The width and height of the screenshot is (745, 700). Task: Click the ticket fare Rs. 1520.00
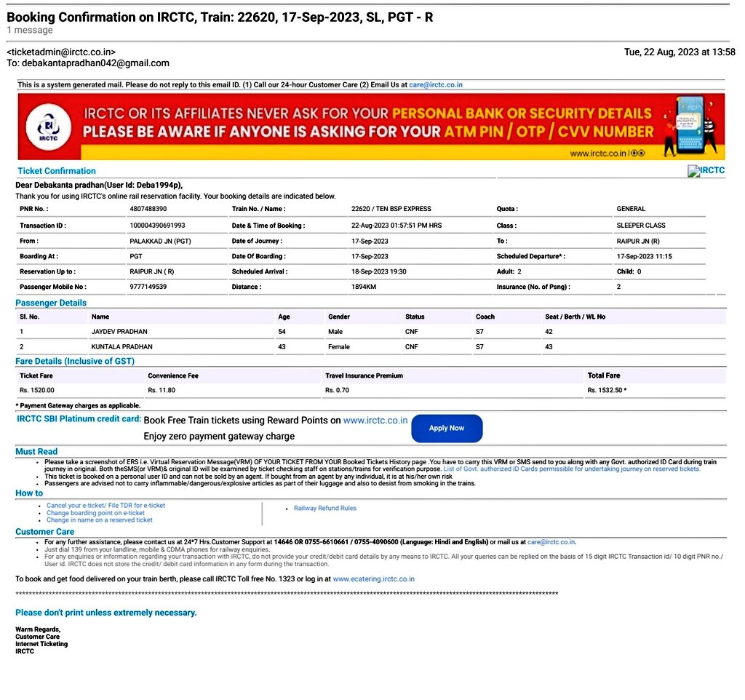pyautogui.click(x=37, y=391)
